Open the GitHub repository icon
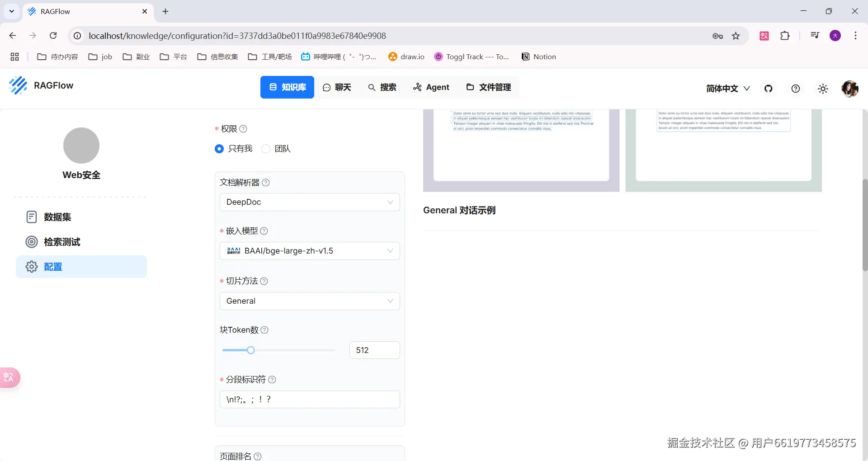This screenshot has width=868, height=461. click(769, 89)
